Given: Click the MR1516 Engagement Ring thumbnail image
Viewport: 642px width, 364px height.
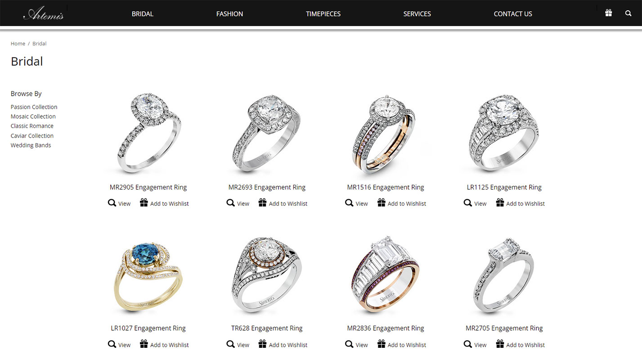Looking at the screenshot, I should click(x=386, y=134).
